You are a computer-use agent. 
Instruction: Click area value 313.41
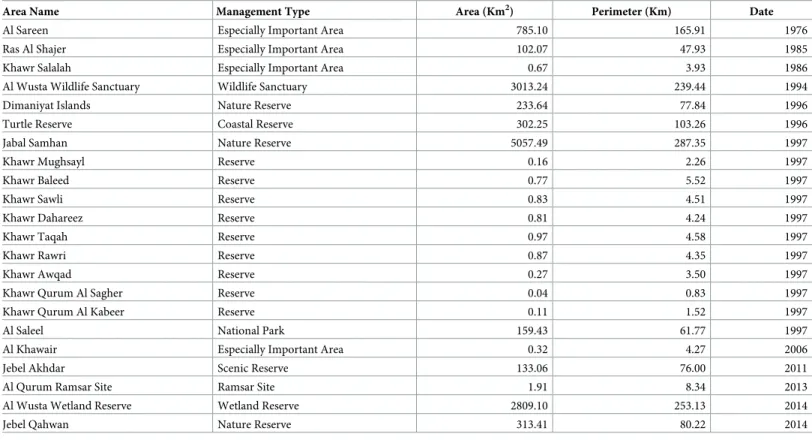(532, 424)
